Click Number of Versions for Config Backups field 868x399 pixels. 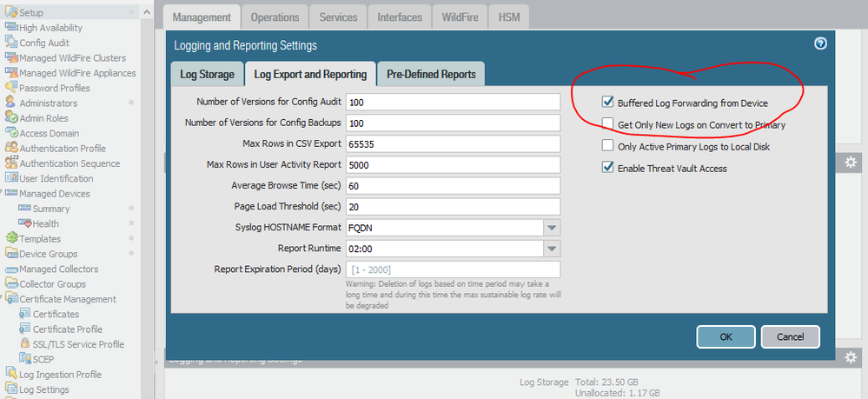(453, 123)
